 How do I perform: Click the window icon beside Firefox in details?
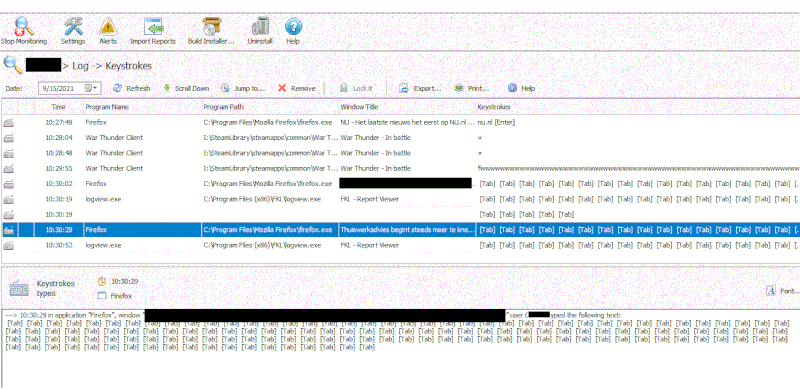pos(102,296)
